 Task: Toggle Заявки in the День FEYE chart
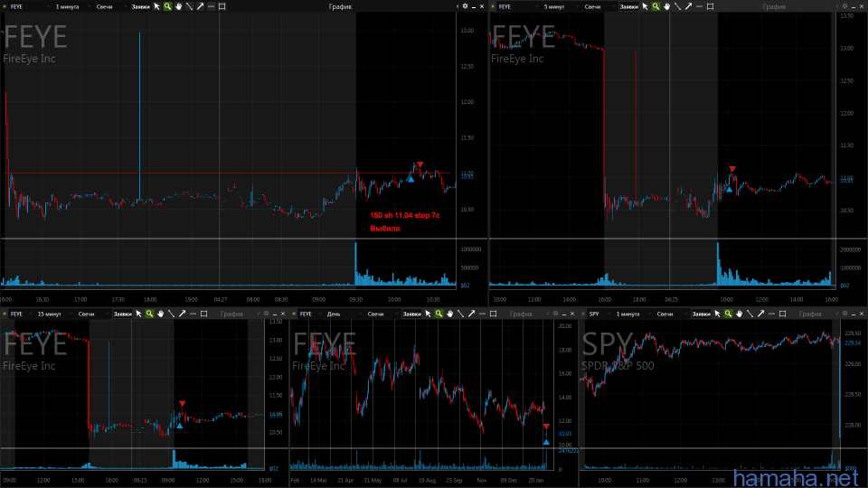coord(412,314)
